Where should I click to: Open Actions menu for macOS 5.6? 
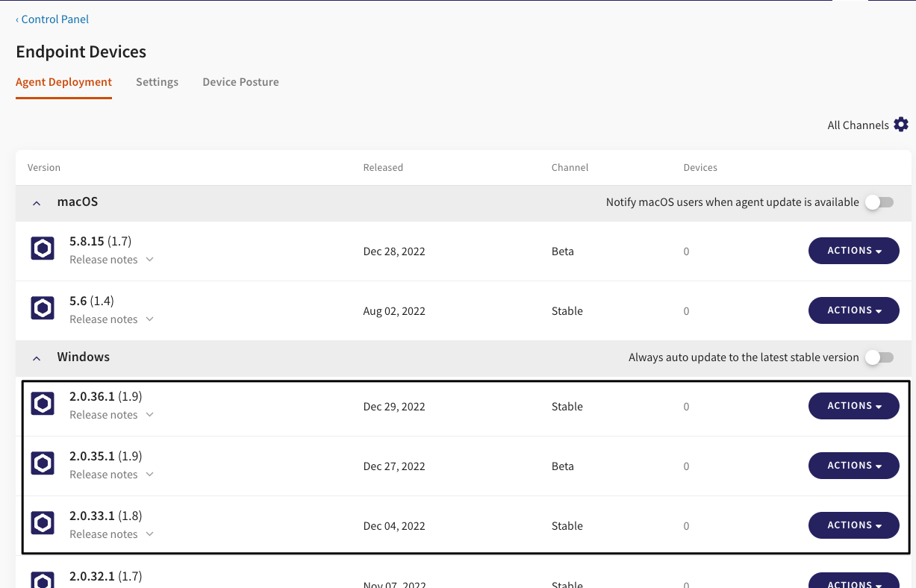pyautogui.click(x=853, y=310)
